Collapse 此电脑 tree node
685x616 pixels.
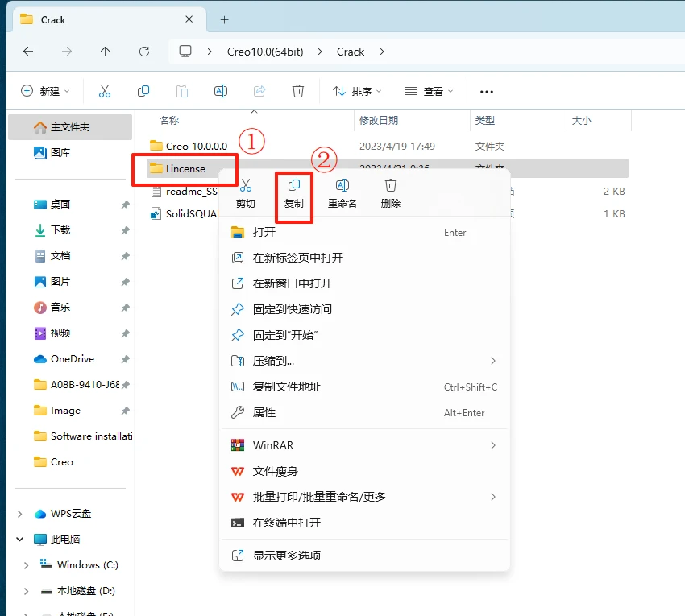(x=19, y=540)
